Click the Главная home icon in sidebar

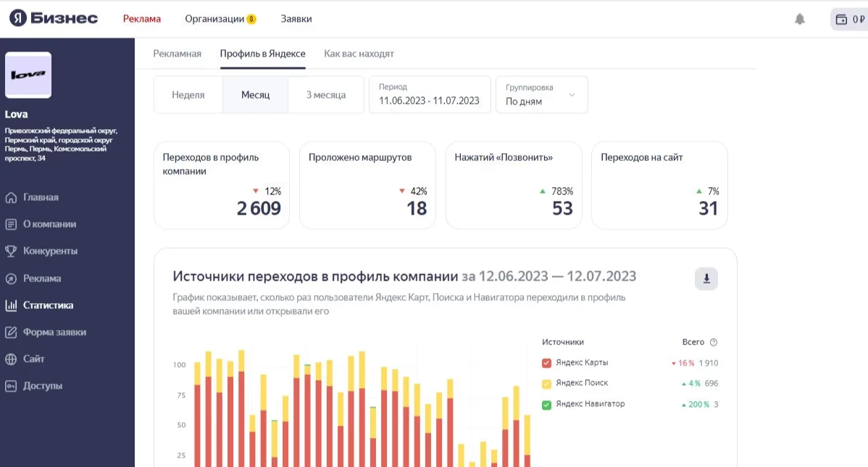[11, 198]
